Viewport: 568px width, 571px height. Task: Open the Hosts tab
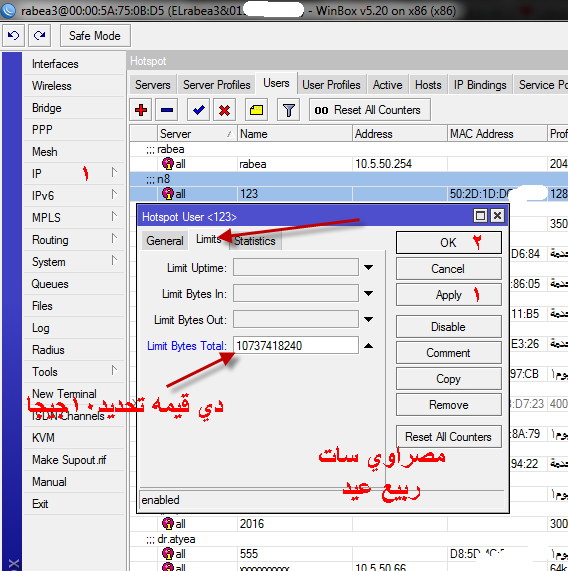pos(428,85)
